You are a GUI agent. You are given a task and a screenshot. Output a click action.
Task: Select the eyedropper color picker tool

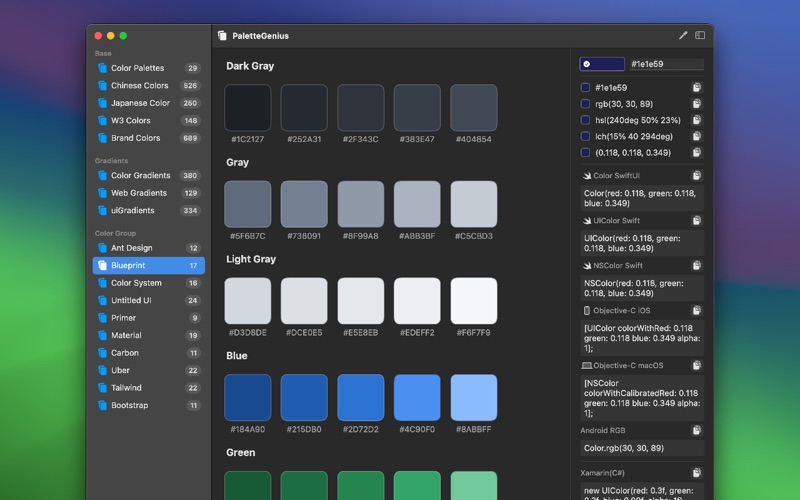click(x=683, y=35)
